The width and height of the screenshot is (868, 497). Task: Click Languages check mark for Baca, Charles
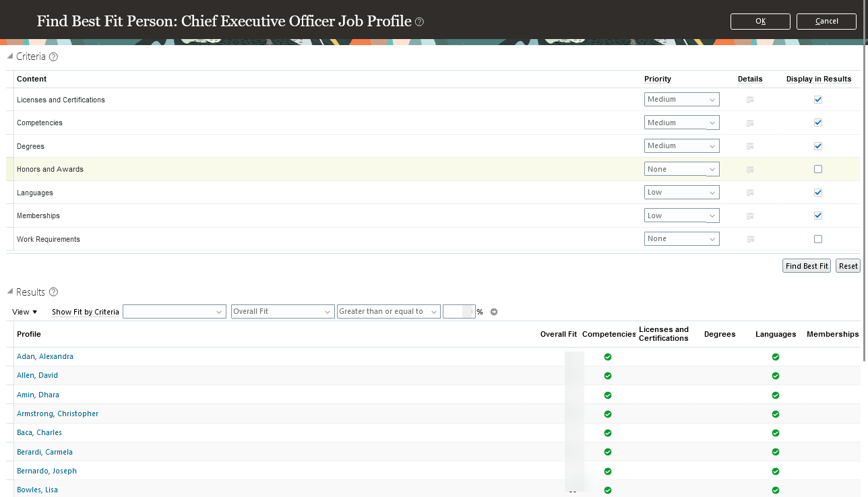tap(776, 433)
